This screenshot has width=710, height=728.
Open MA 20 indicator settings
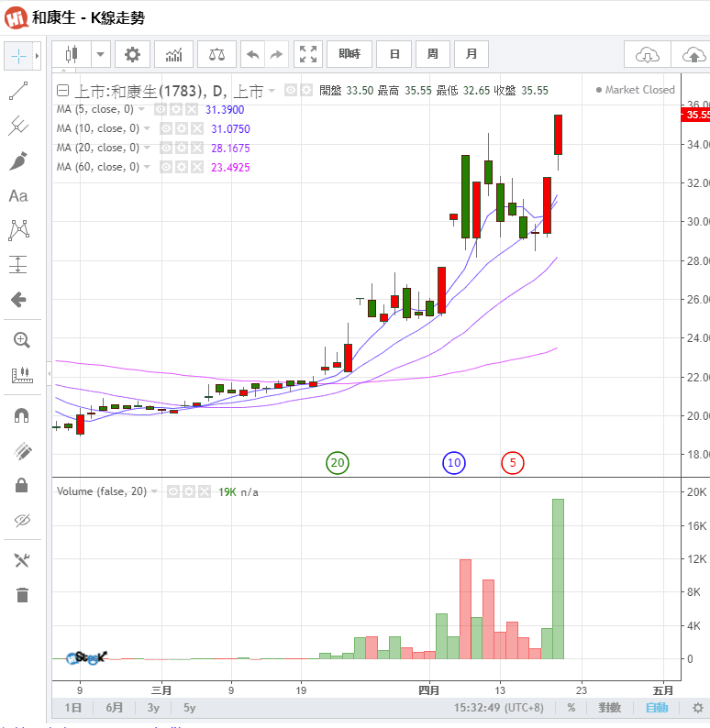tap(182, 148)
